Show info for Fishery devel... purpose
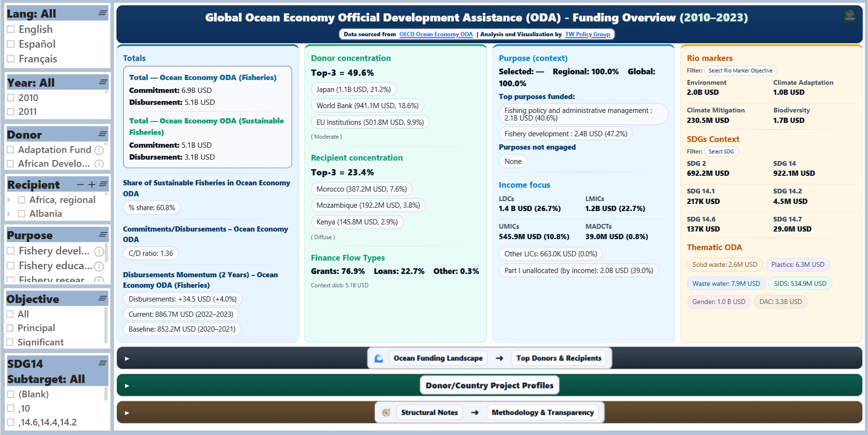868x435 pixels. pos(99,251)
